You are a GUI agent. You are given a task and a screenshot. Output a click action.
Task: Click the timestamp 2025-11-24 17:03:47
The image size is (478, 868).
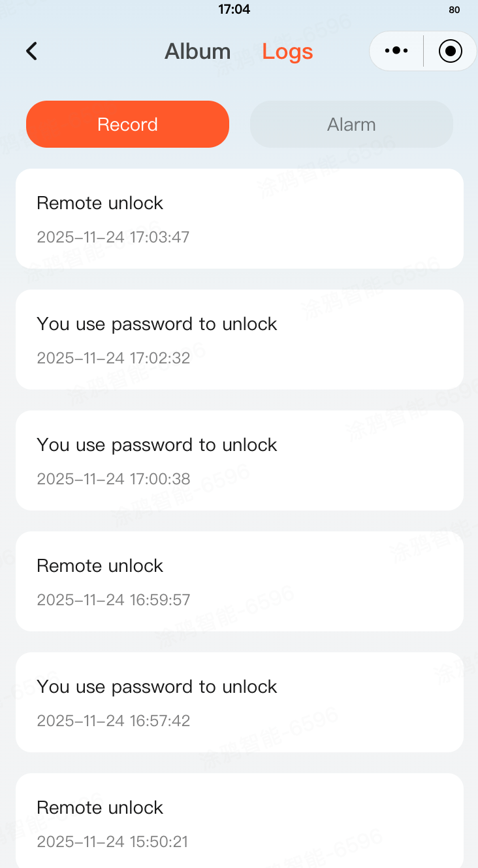pyautogui.click(x=113, y=237)
